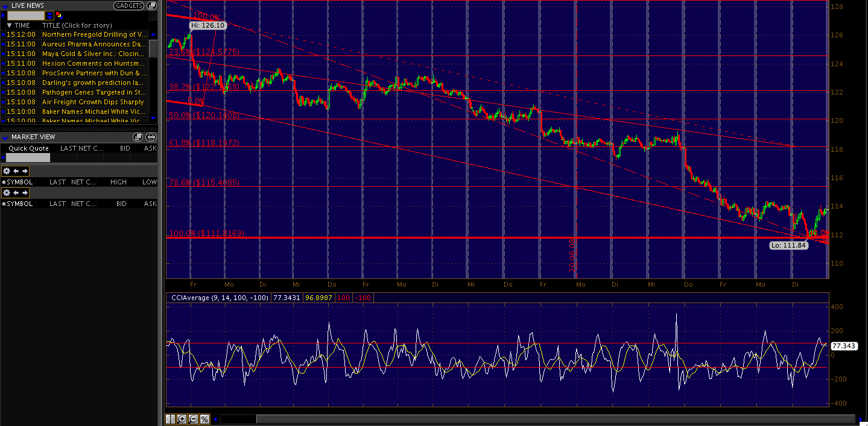Open story 'ProcServe Partners with Dun & ...'
Screen dimensions: 868x426
pos(94,73)
